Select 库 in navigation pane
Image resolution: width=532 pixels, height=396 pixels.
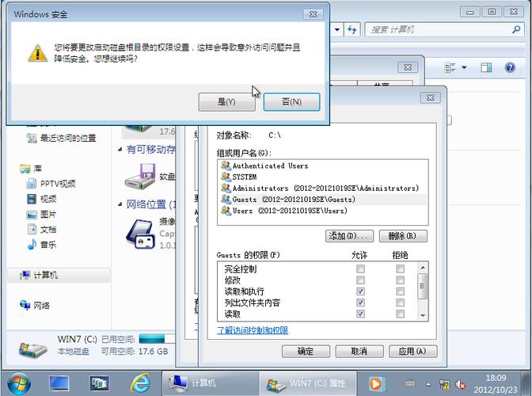tap(31, 169)
